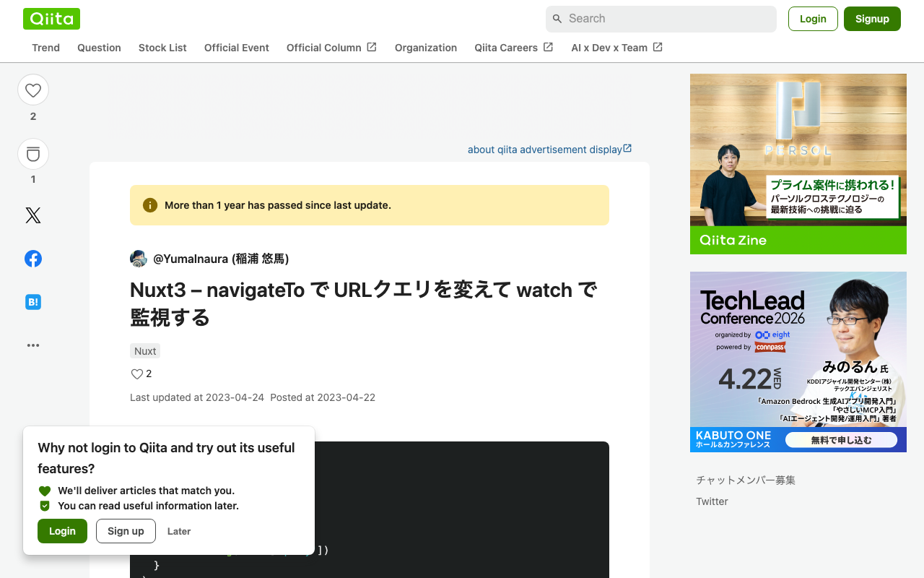
Task: Switch to the Question tab
Action: 99,48
